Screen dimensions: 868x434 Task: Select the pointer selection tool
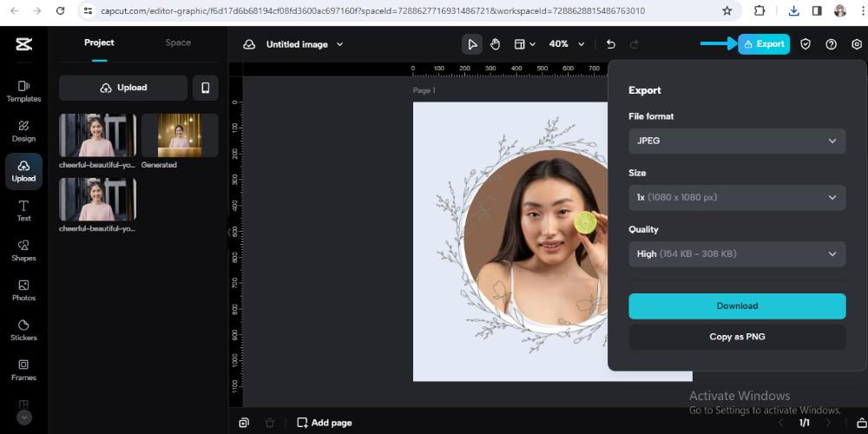pos(472,44)
